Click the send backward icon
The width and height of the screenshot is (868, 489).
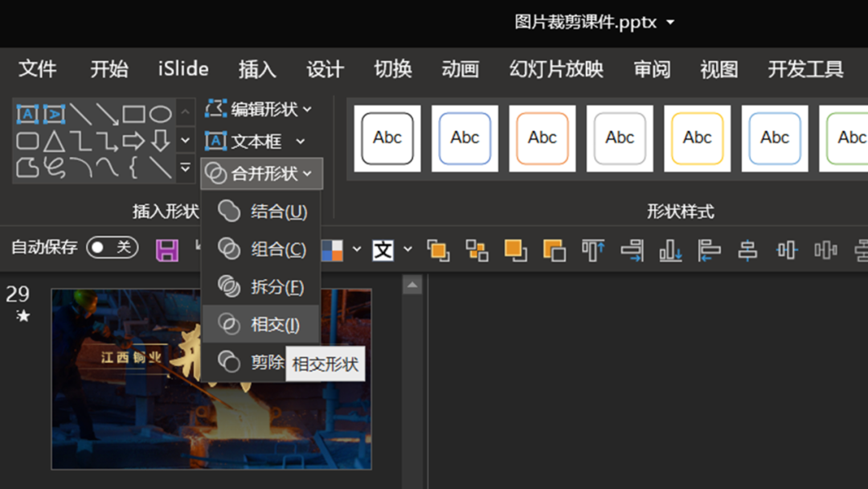(x=515, y=250)
